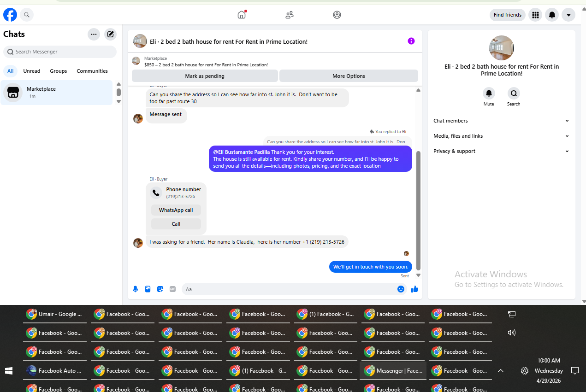586x392 pixels.
Task: Show hidden tray icons chevron
Action: tap(501, 370)
